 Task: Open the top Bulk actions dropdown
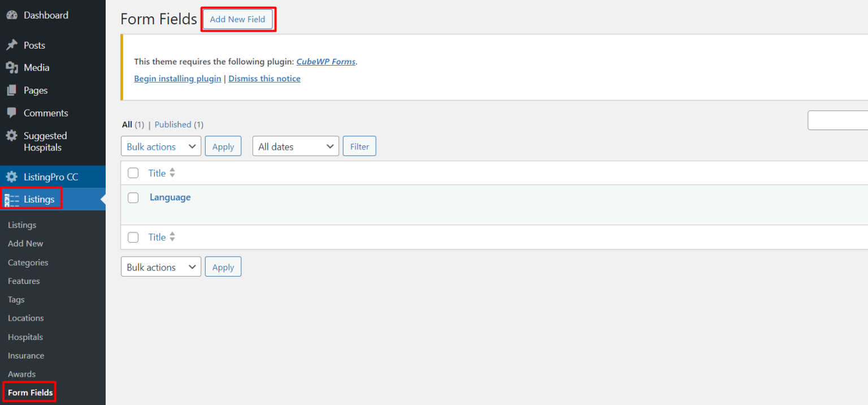coord(160,146)
